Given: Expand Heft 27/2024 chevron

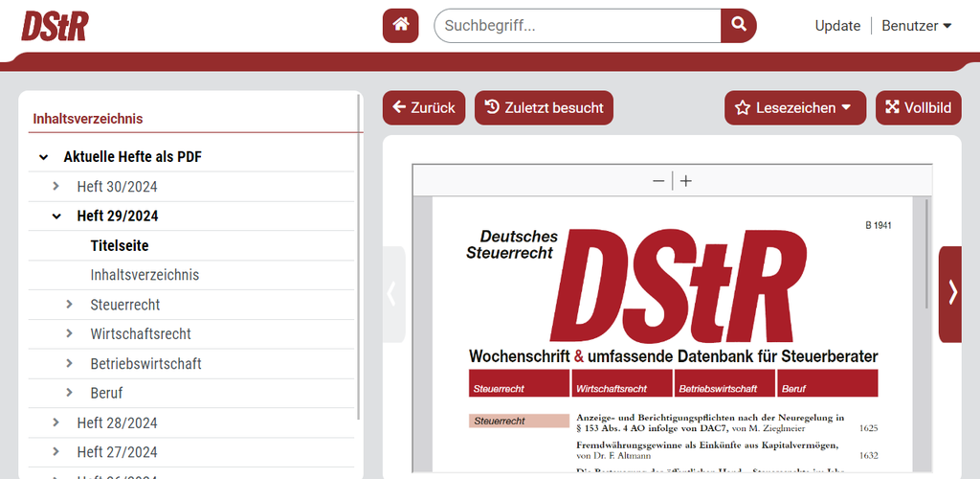Looking at the screenshot, I should pos(56,452).
